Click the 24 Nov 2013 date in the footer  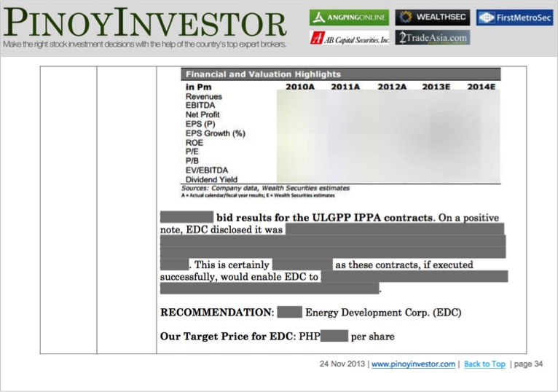click(342, 364)
